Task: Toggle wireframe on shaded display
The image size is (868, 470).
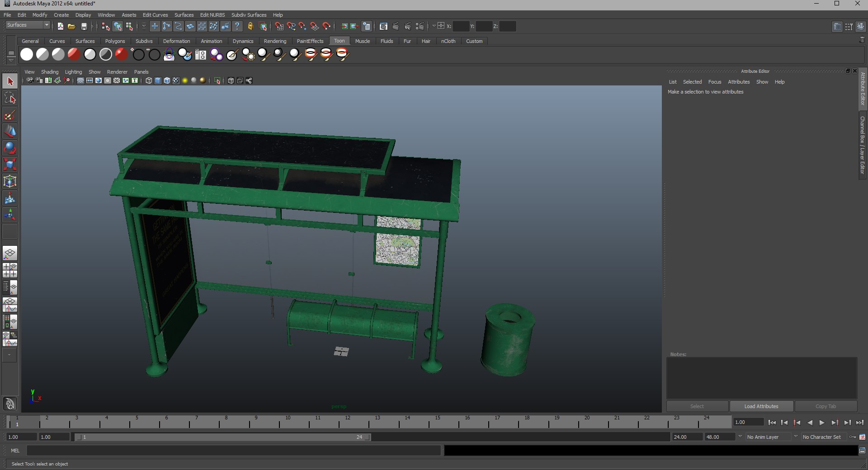Action: coord(167,80)
